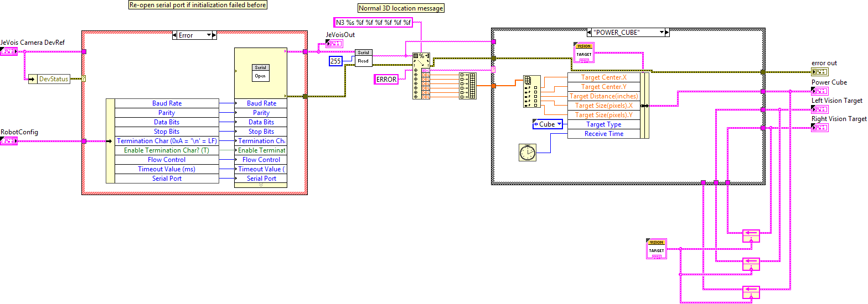
Task: Open the Error case selector dropdown
Action: (209, 35)
